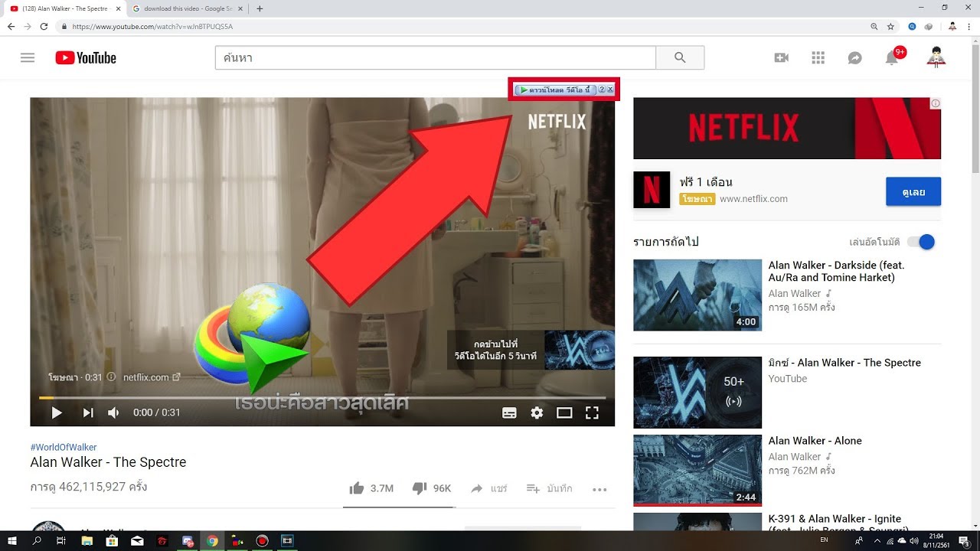Like the video with 3.7M thumbs up

371,488
